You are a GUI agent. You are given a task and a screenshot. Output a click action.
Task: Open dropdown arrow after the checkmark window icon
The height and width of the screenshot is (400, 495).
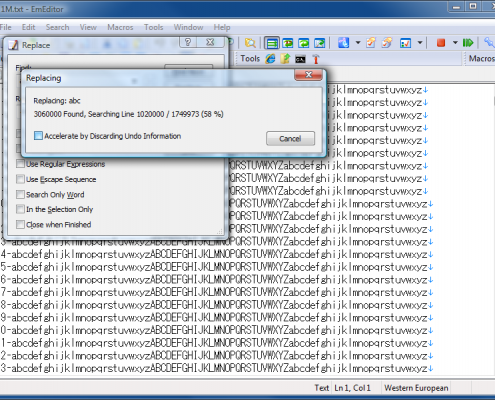pos(420,43)
